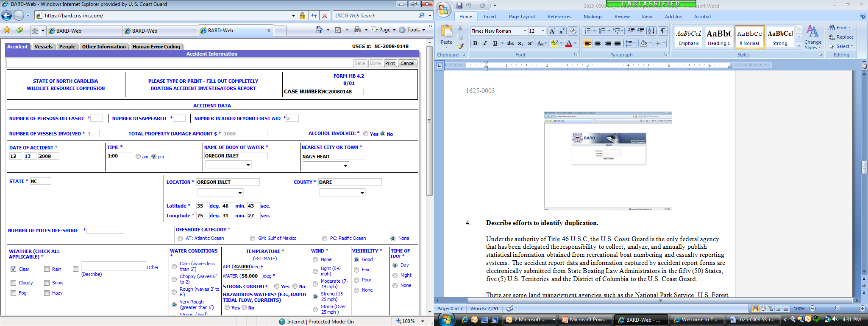This screenshot has width=868, height=326.
Task: Center align the paragraph text
Action: (598, 43)
